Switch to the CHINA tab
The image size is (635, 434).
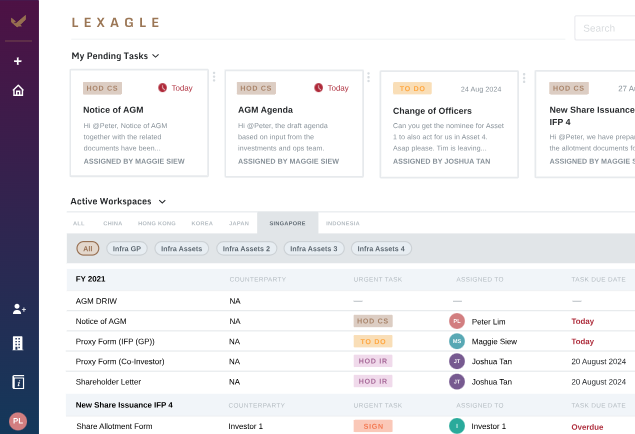coord(113,223)
